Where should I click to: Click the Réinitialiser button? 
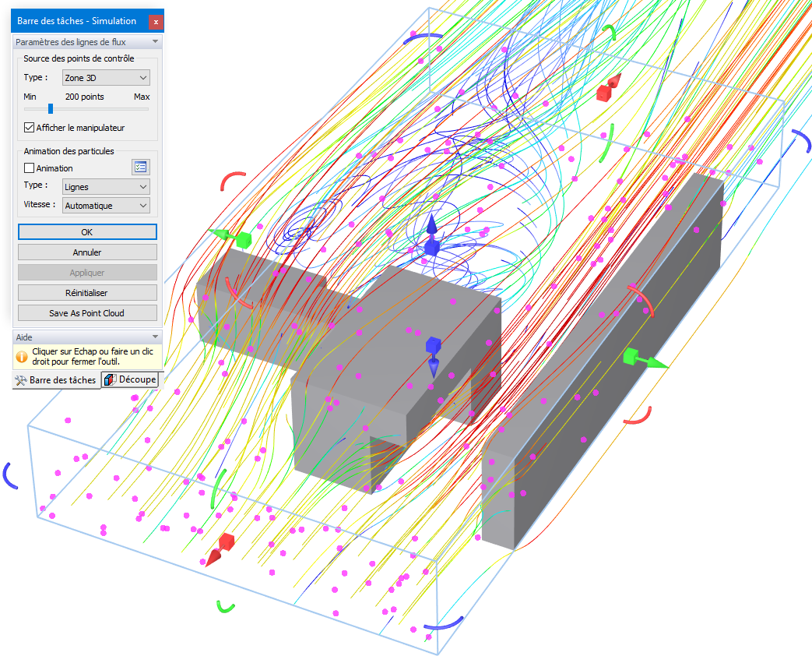pyautogui.click(x=87, y=293)
